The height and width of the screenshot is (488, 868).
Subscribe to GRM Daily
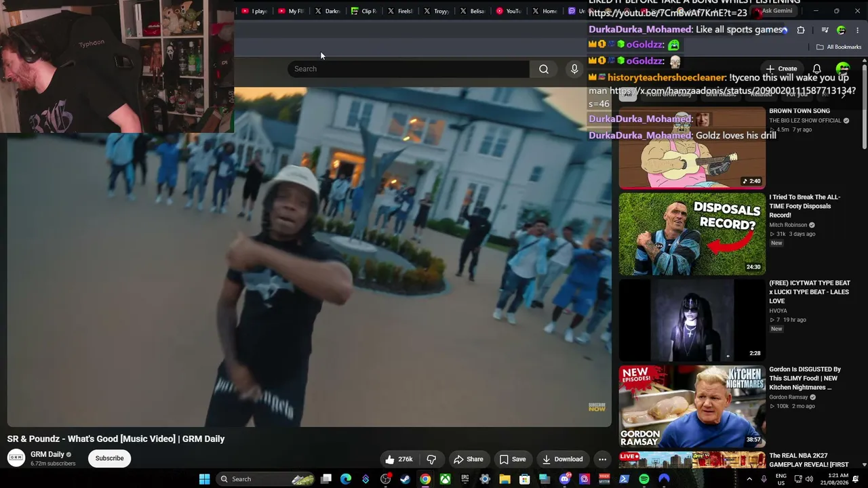pyautogui.click(x=109, y=459)
